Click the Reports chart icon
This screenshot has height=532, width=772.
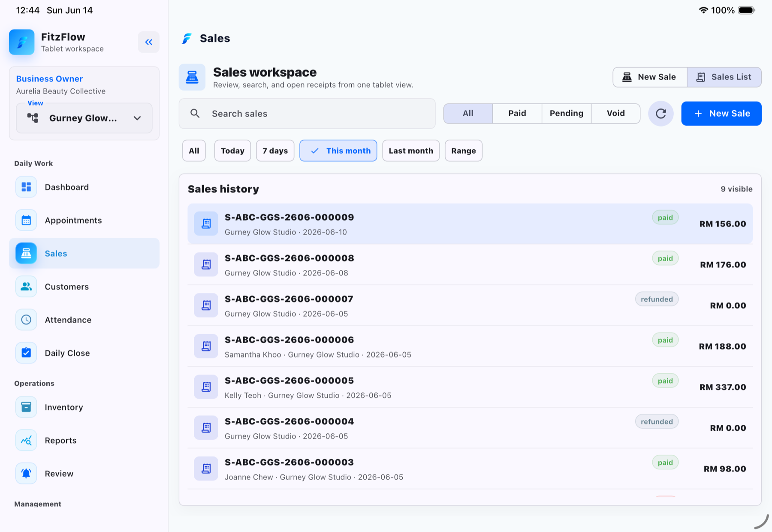(26, 440)
